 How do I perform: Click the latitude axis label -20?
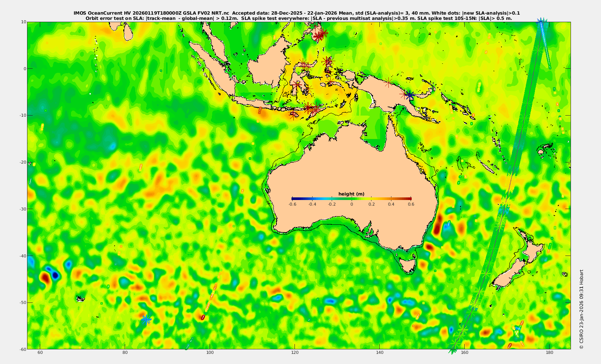tap(22, 162)
